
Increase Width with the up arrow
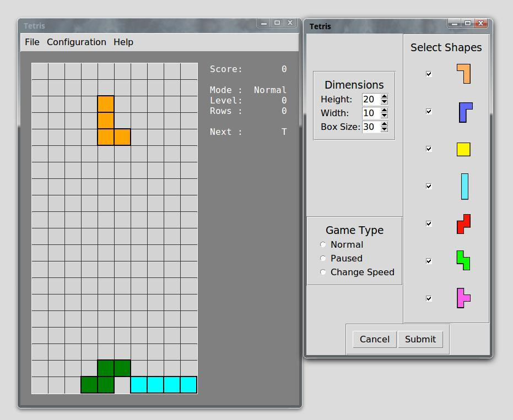pos(385,110)
